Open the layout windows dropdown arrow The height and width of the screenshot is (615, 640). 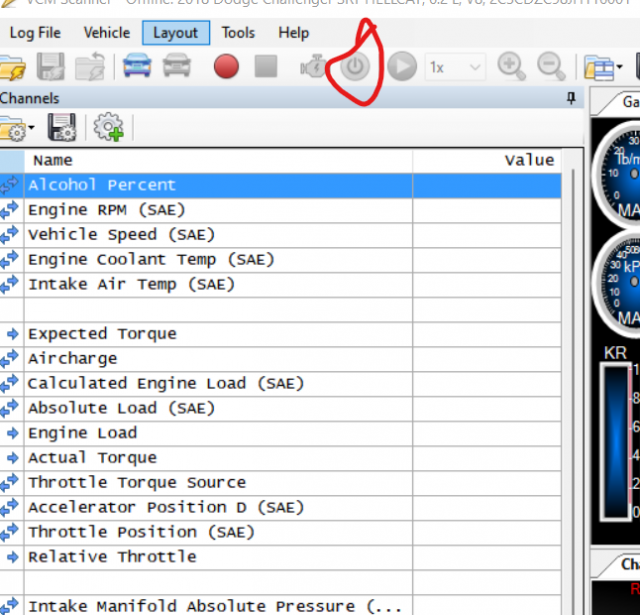[621, 68]
